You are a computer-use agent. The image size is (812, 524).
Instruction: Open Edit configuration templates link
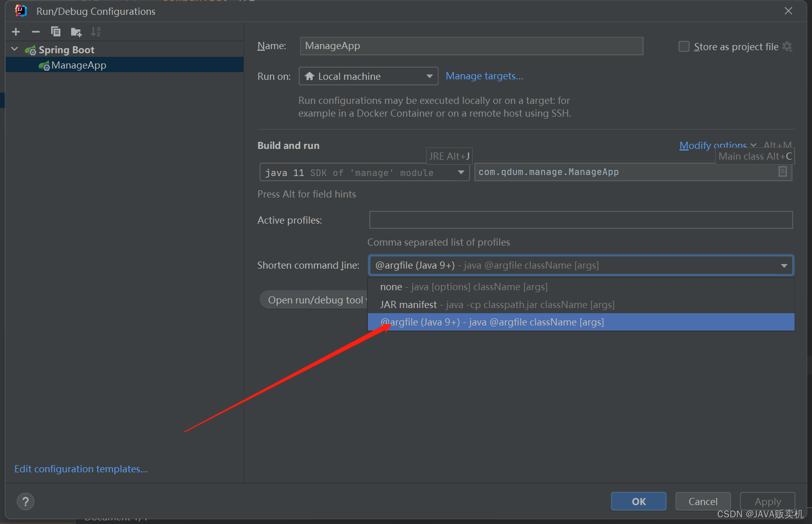[81, 469]
